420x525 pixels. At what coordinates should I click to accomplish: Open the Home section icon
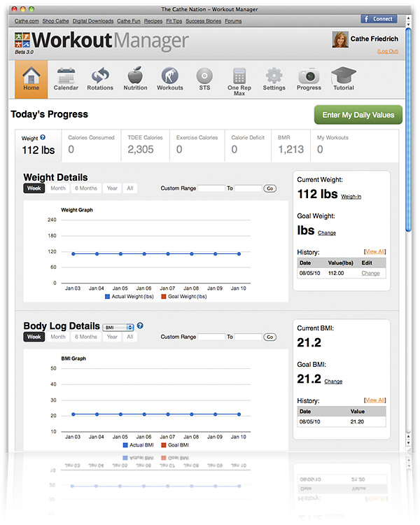31,79
